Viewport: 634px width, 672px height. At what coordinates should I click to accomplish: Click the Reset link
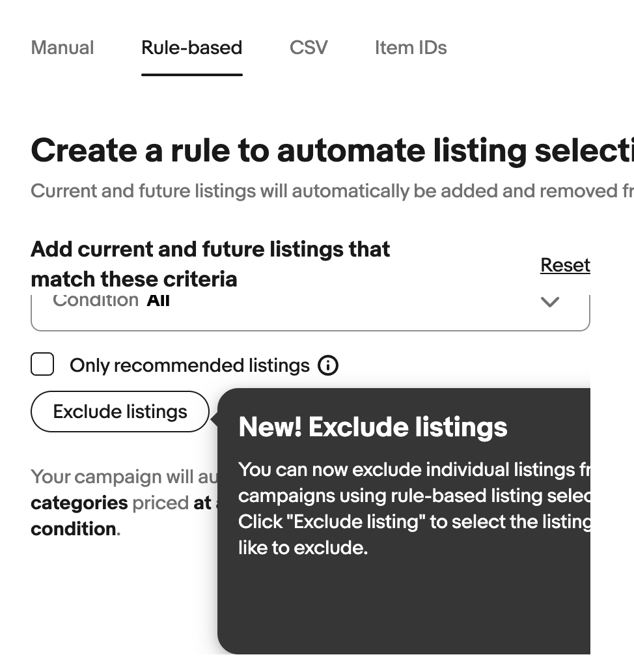[x=566, y=265]
